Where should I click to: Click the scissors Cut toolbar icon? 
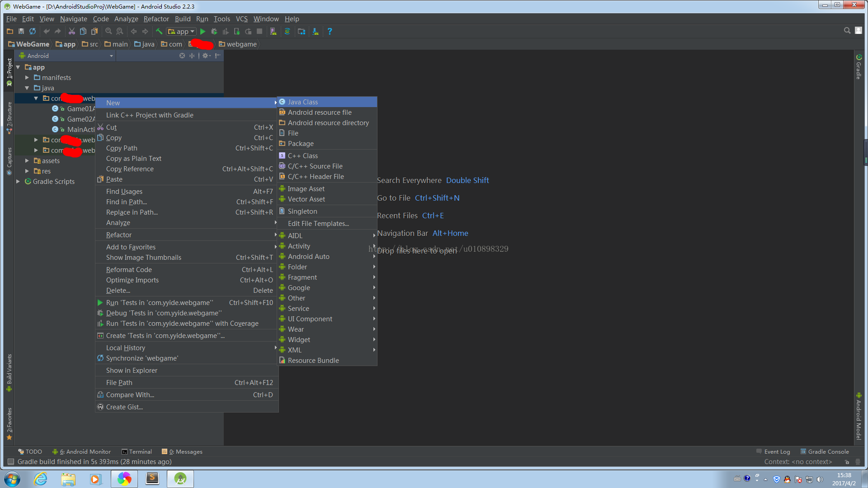coord(72,31)
